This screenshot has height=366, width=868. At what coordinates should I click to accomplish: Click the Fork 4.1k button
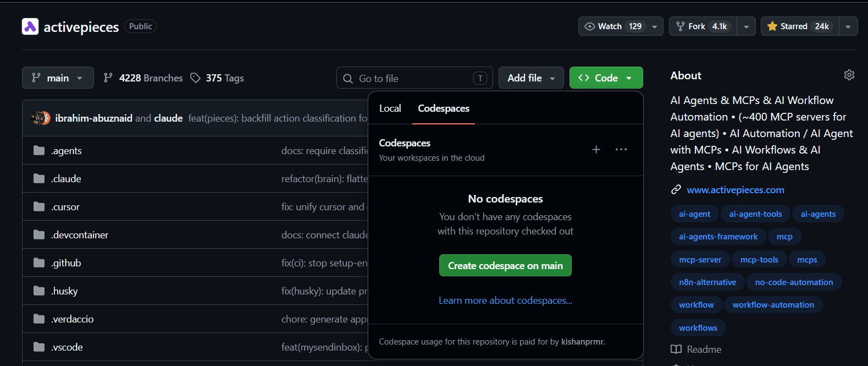click(703, 26)
